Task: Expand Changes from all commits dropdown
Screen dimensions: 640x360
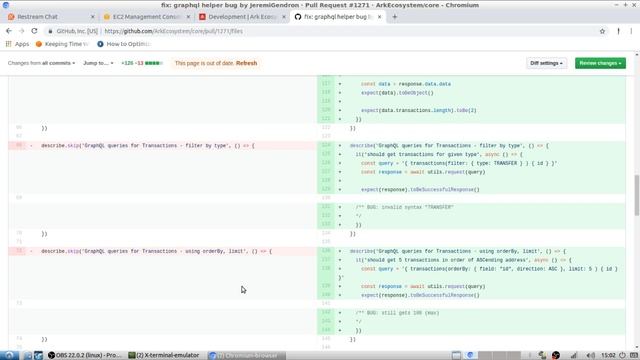Action: coord(41,63)
